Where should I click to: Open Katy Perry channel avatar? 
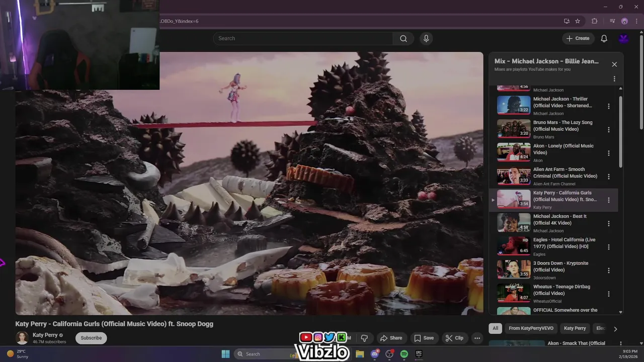pyautogui.click(x=22, y=338)
